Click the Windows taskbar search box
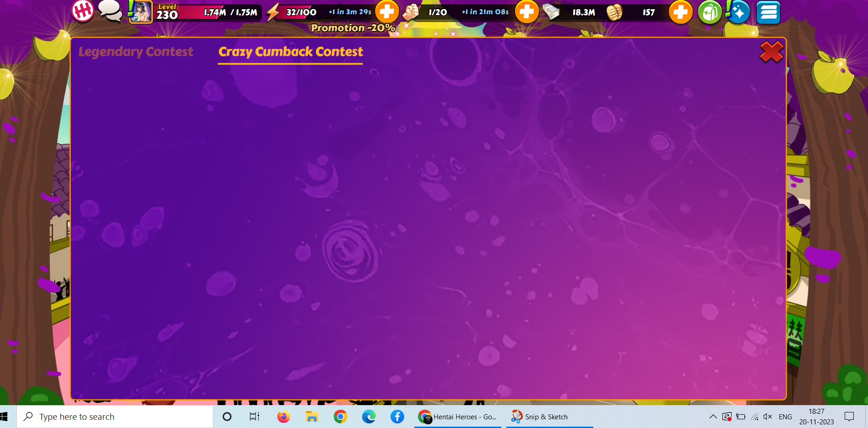Viewport: 868px width, 428px height. point(114,417)
